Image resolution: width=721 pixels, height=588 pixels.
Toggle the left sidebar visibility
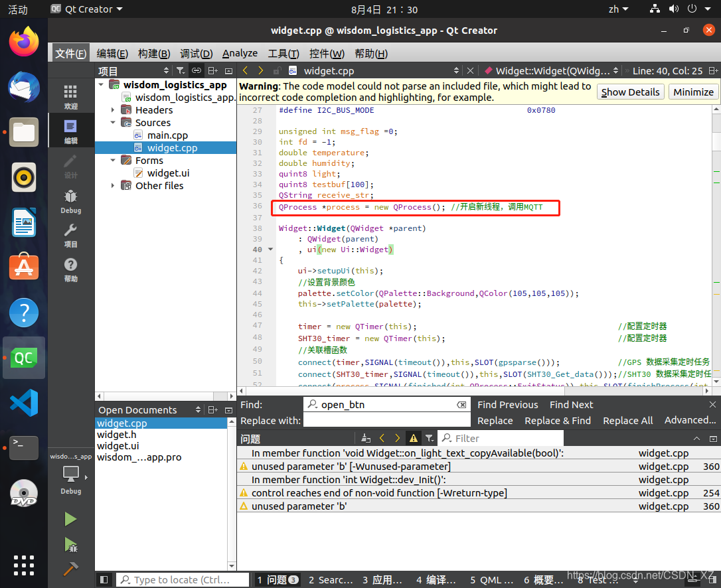pos(104,580)
